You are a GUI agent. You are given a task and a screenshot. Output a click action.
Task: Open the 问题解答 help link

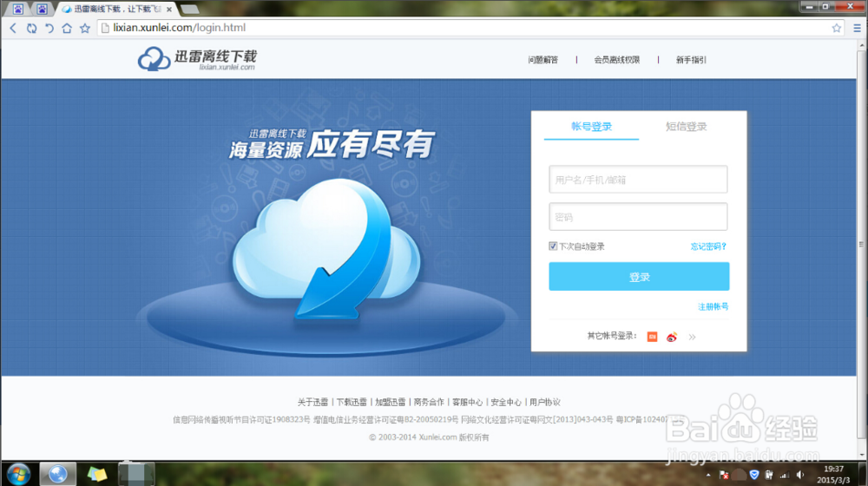tap(543, 60)
